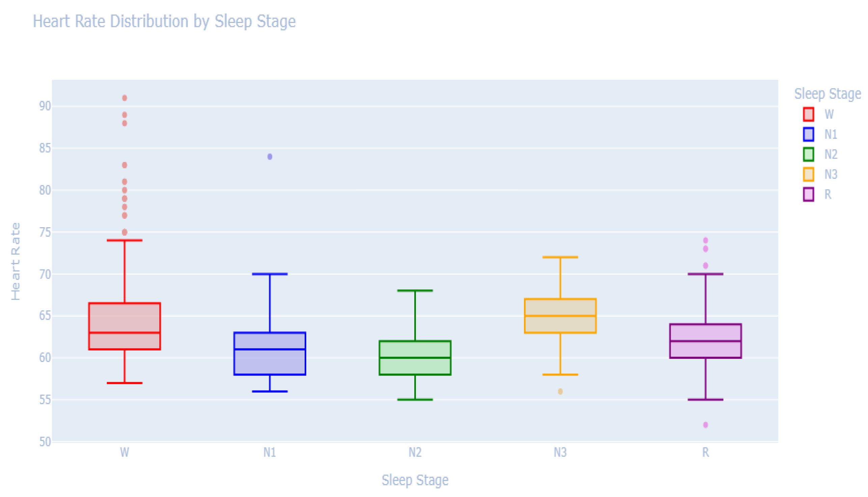The height and width of the screenshot is (497, 868).
Task: Toggle the N3 legend entry
Action: point(831,175)
